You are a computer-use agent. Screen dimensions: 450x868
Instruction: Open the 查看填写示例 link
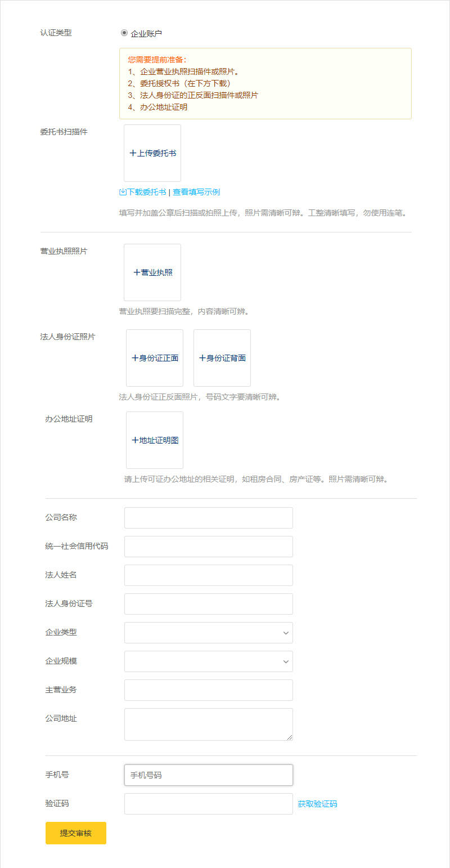[196, 192]
